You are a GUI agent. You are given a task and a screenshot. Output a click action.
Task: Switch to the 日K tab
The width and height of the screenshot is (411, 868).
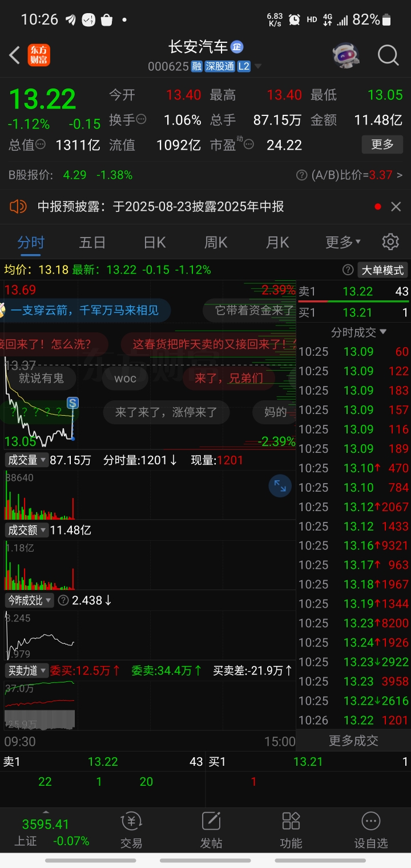coord(154,242)
